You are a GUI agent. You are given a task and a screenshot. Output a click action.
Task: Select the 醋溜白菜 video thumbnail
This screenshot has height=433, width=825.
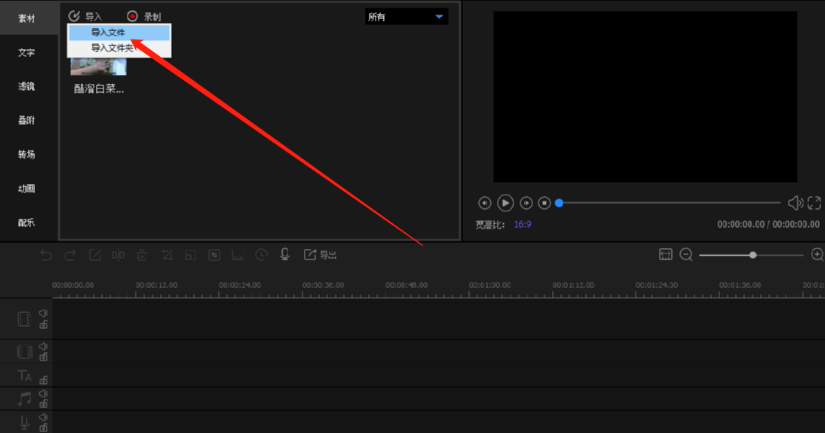click(98, 67)
